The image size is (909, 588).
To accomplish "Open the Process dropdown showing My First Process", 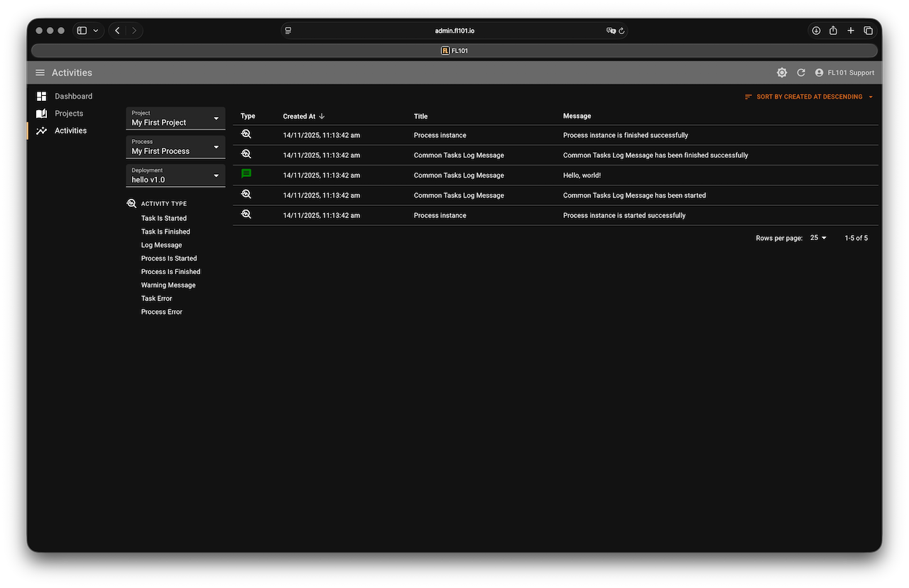I will (175, 147).
